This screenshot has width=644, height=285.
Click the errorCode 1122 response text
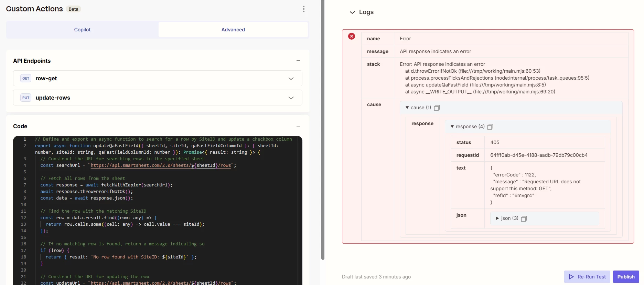(x=514, y=175)
